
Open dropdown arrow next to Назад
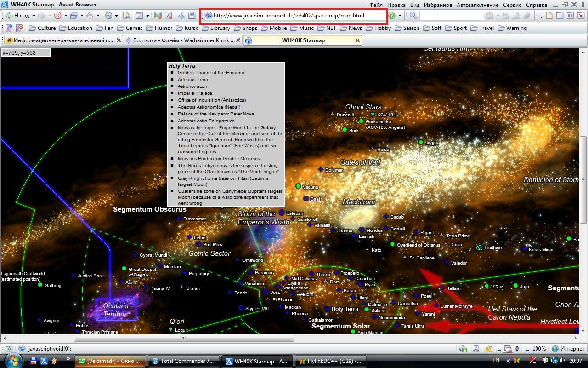pos(34,16)
